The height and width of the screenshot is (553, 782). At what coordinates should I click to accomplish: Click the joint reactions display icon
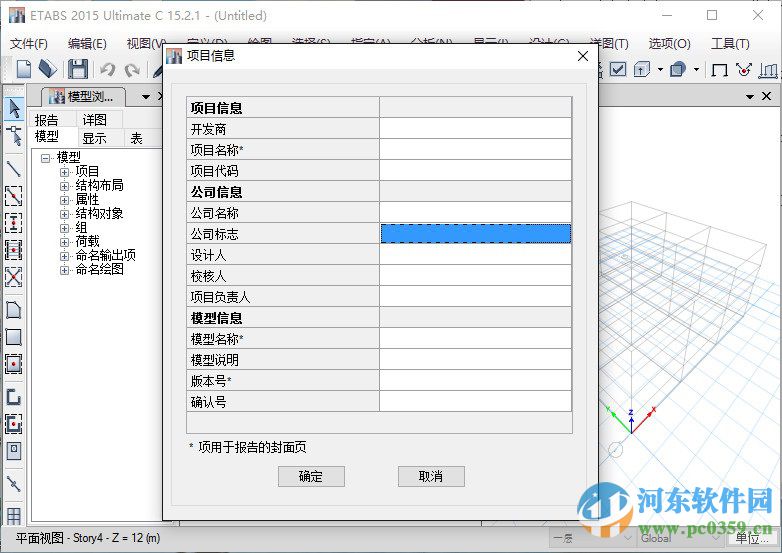tap(744, 69)
